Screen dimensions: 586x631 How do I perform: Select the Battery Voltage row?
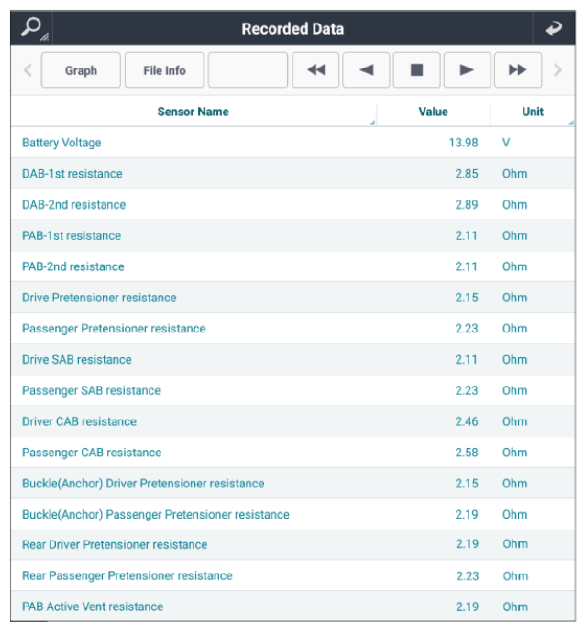[293, 142]
